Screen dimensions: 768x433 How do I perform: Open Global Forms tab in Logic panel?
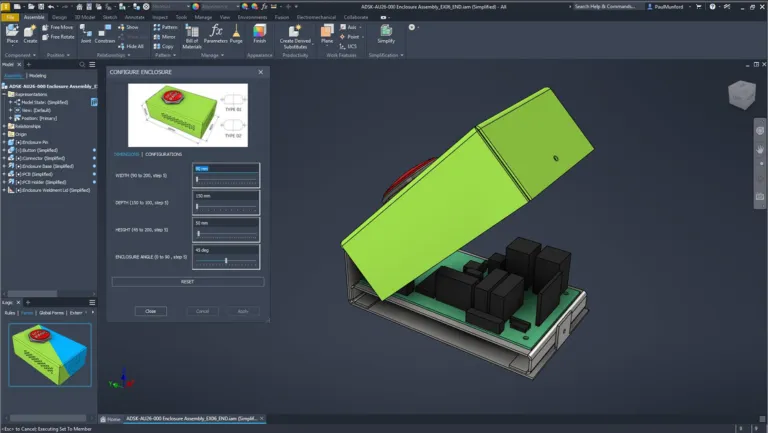[51, 313]
